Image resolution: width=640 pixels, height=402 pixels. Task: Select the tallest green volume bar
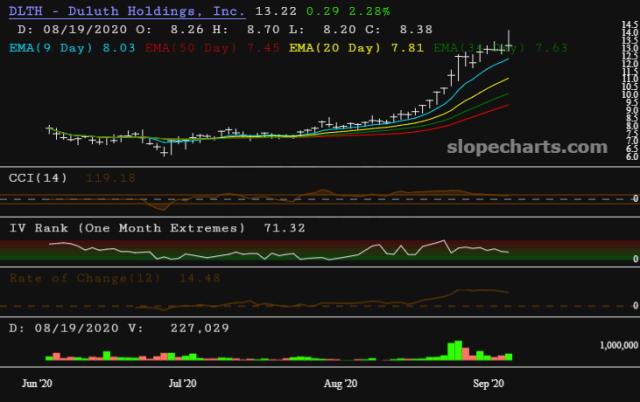click(458, 350)
